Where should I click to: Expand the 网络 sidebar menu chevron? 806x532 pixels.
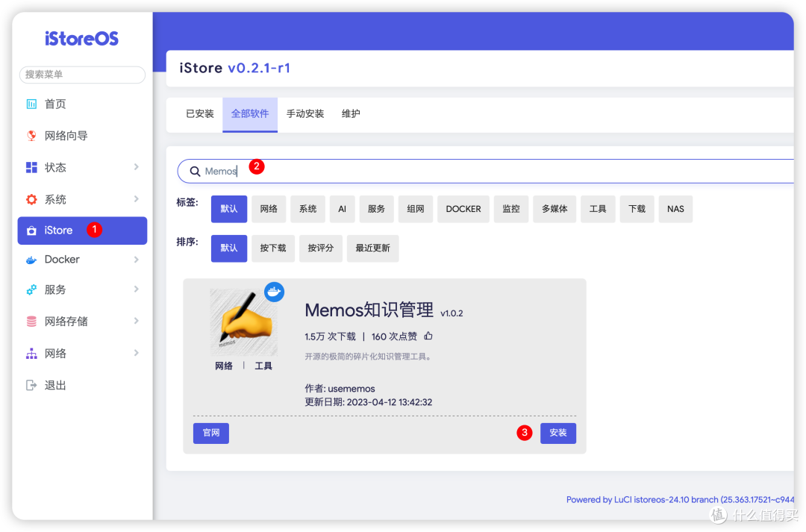pos(137,353)
